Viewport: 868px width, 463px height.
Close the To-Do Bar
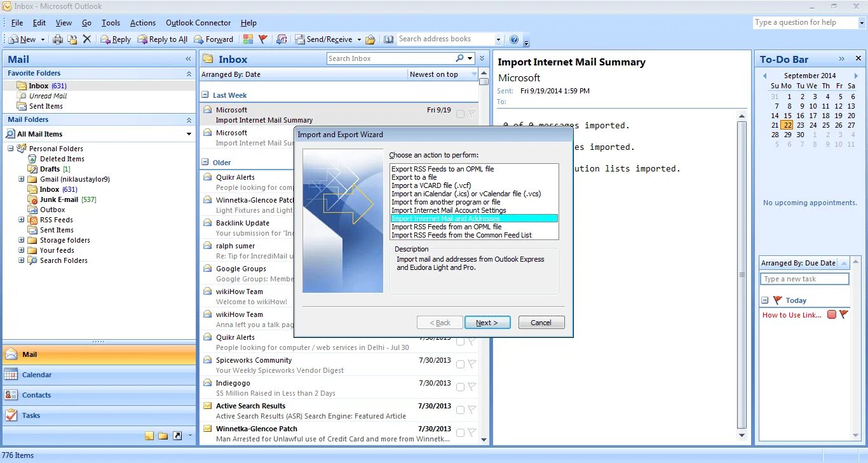coord(858,58)
